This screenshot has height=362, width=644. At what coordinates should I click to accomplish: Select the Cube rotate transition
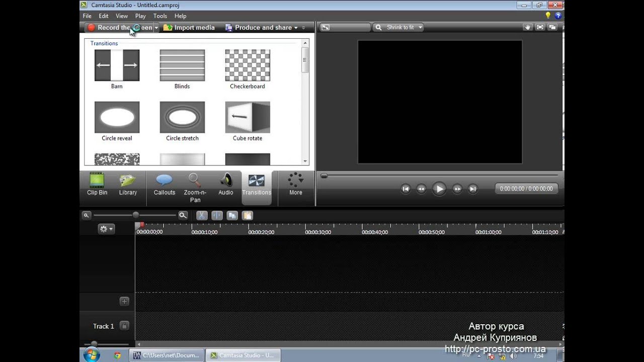[x=248, y=117]
